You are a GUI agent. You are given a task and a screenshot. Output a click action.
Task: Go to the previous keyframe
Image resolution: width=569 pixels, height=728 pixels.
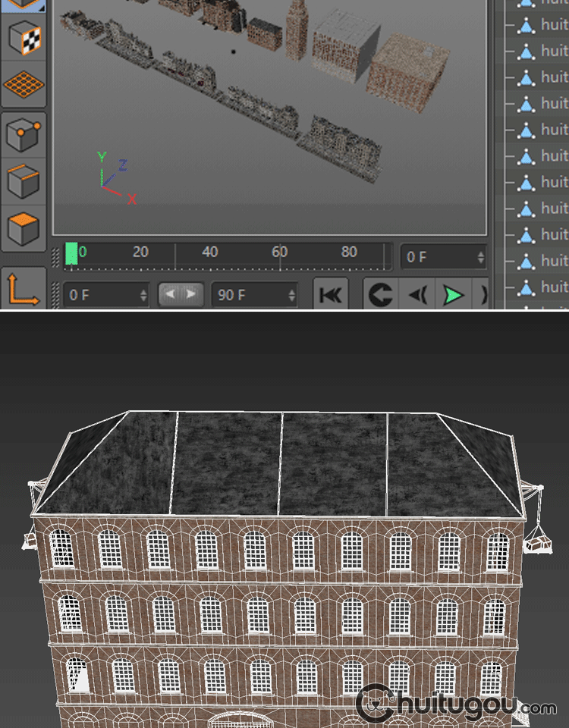(x=380, y=295)
